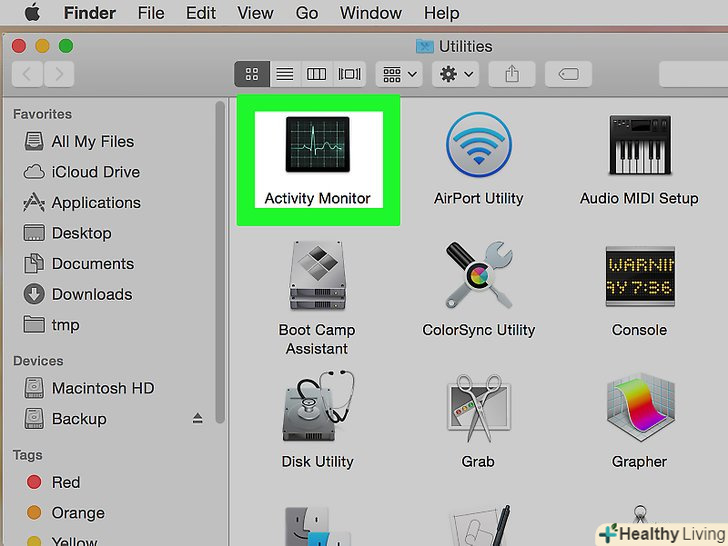Open the Go menu
This screenshot has width=728, height=546.
click(307, 13)
